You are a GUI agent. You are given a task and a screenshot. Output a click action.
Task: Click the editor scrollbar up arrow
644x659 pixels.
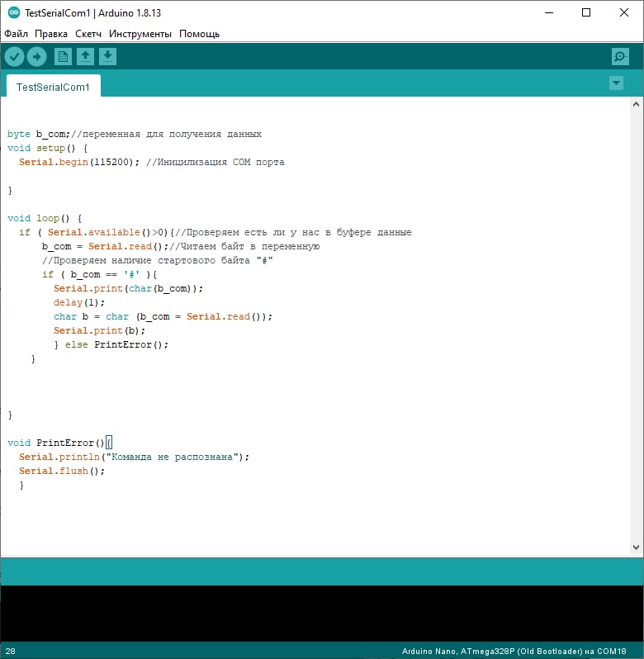click(x=636, y=104)
